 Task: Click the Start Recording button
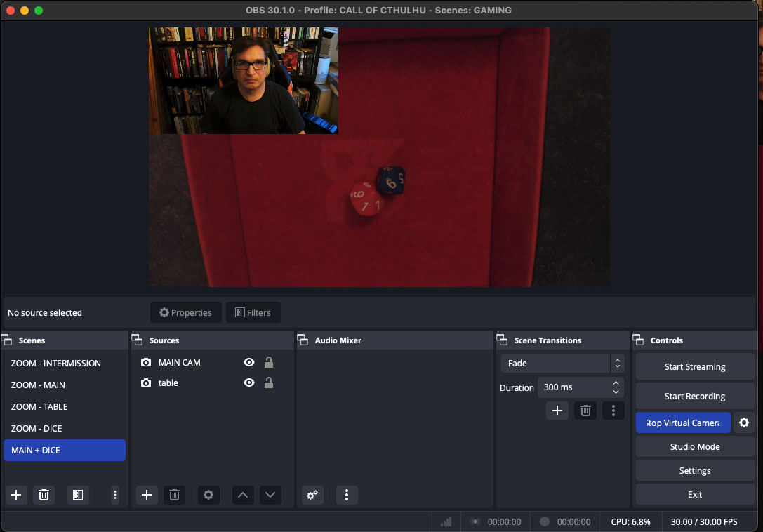694,396
